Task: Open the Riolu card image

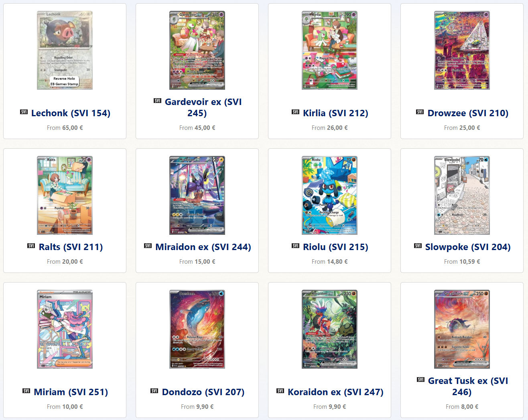Action: click(x=329, y=195)
